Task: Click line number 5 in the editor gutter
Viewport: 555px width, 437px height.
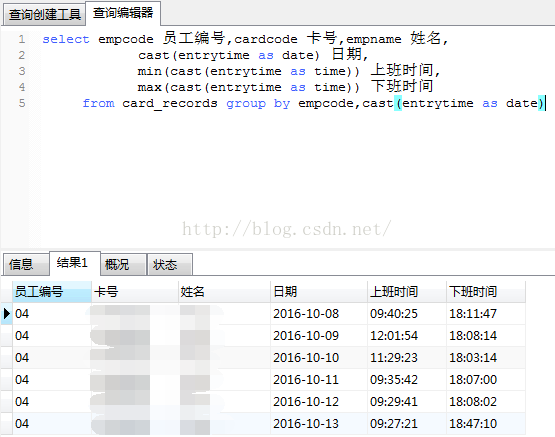Action: pos(22,103)
